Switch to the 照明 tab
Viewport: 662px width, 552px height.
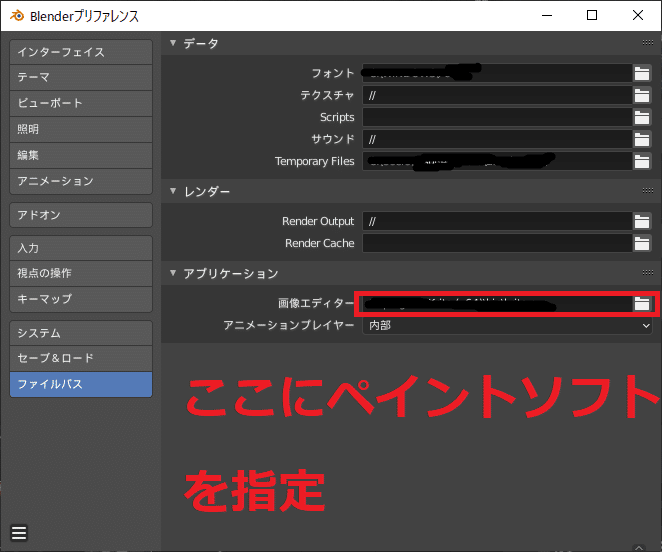(x=81, y=129)
